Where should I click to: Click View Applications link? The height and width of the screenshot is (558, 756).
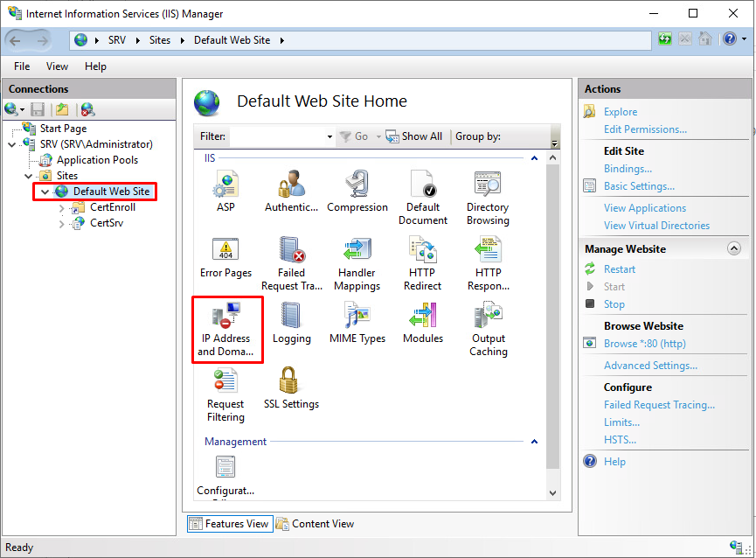[x=645, y=208]
